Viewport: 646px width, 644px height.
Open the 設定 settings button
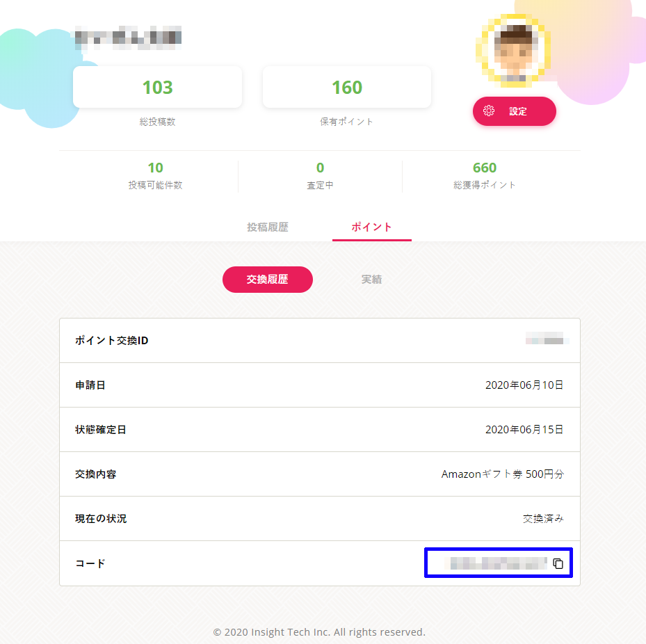(514, 111)
